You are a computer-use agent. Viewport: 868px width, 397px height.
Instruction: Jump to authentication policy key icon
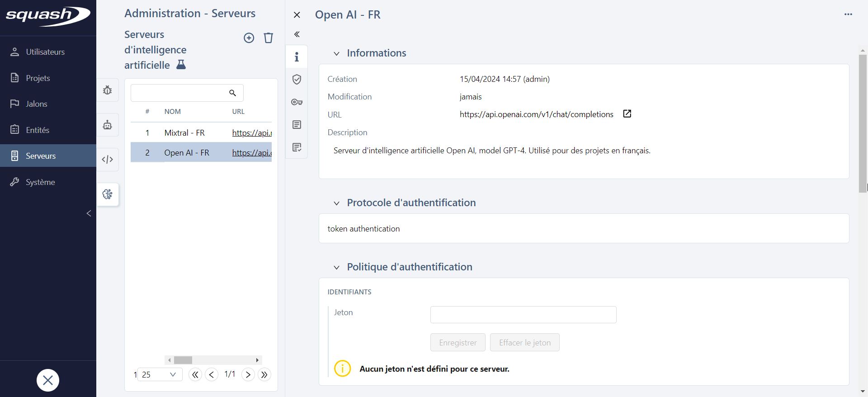[x=297, y=102]
